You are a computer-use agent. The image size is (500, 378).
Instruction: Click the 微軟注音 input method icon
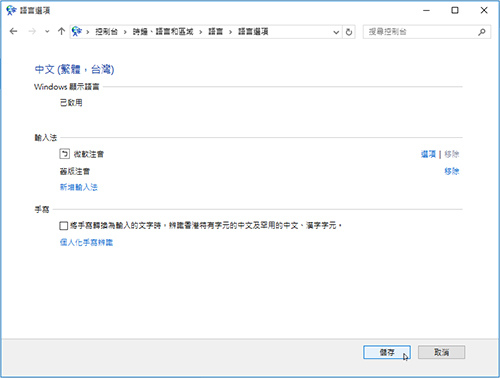(64, 154)
